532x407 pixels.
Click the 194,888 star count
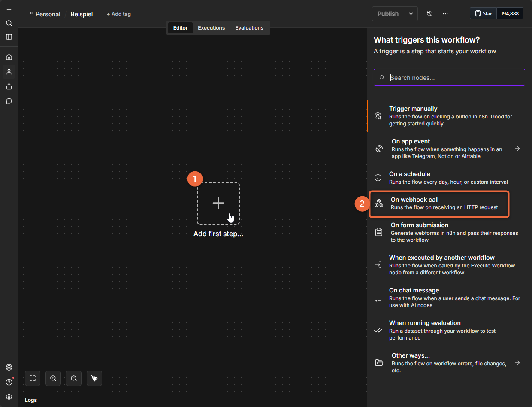510,14
